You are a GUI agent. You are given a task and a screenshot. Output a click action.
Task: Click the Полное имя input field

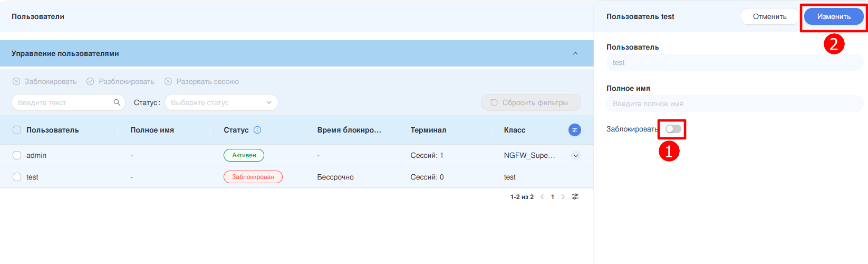point(735,103)
